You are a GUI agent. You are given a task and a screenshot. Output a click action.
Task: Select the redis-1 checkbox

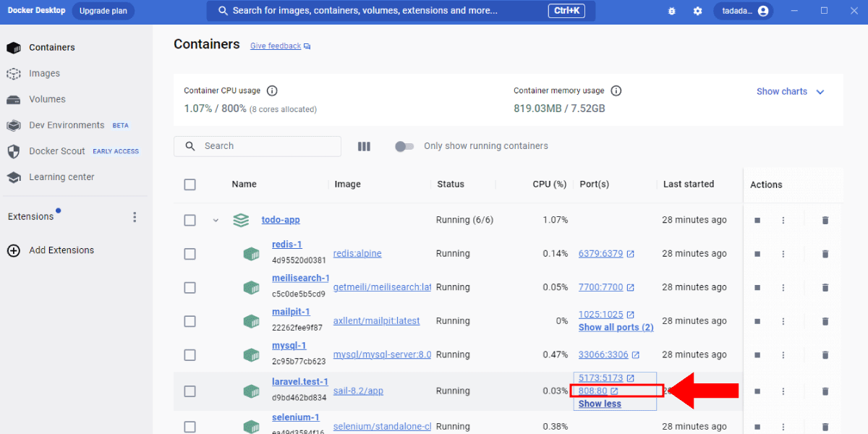[190, 254]
